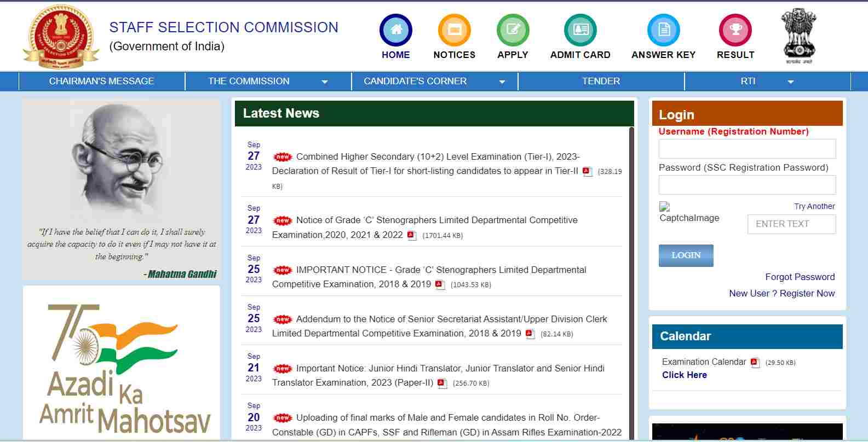Image resolution: width=868 pixels, height=442 pixels.
Task: Click the calendar Click Here link
Action: 684,375
